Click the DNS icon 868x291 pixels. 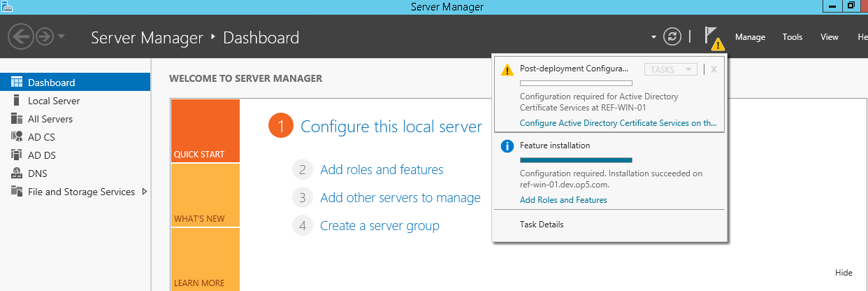(x=17, y=173)
